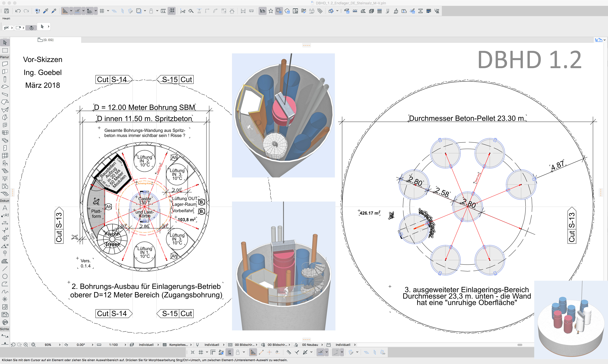Open the Dokument toolbox section header
Viewport: 608px width, 364px height.
point(5,201)
